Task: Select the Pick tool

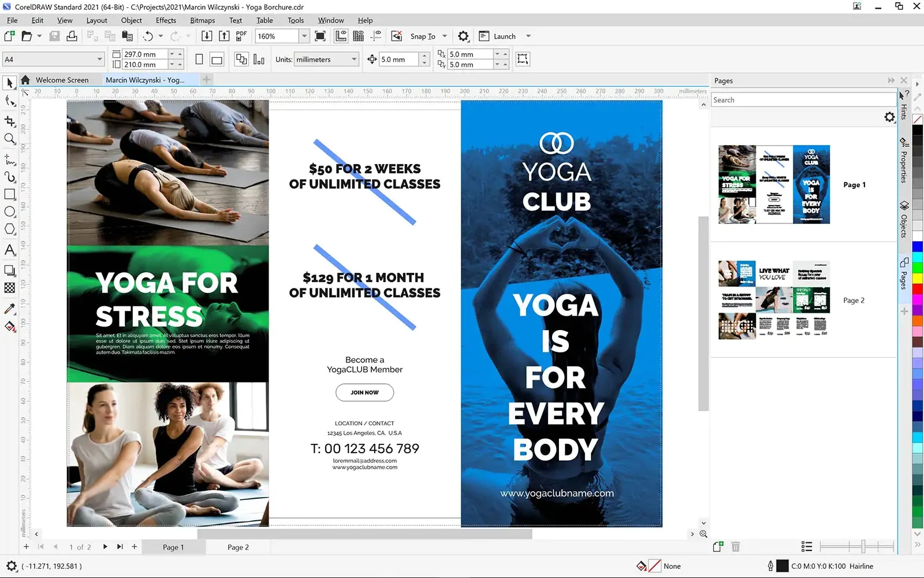Action: click(x=9, y=83)
